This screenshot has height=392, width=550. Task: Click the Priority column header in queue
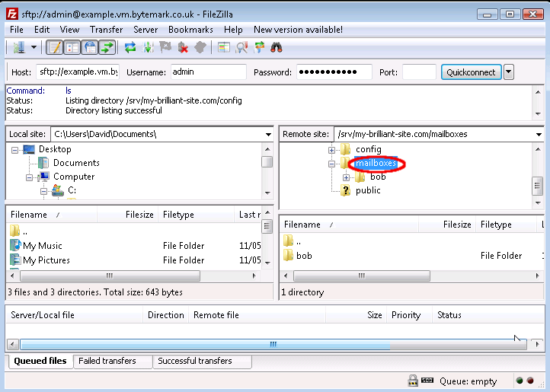[406, 315]
